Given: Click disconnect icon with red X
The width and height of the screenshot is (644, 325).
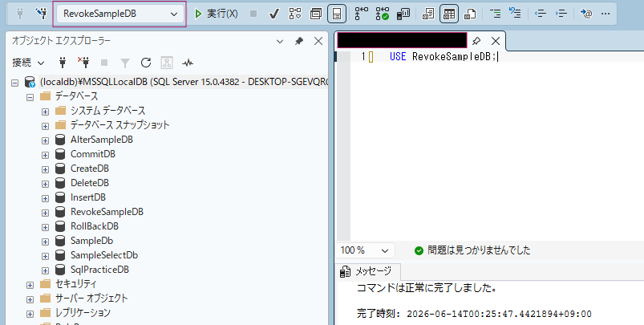Looking at the screenshot, I should tap(83, 63).
